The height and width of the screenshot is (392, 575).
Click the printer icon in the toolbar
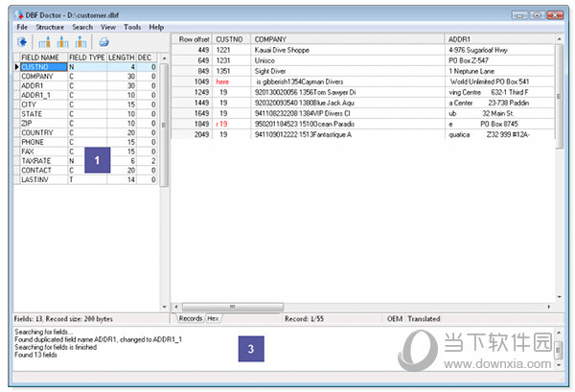tap(103, 42)
